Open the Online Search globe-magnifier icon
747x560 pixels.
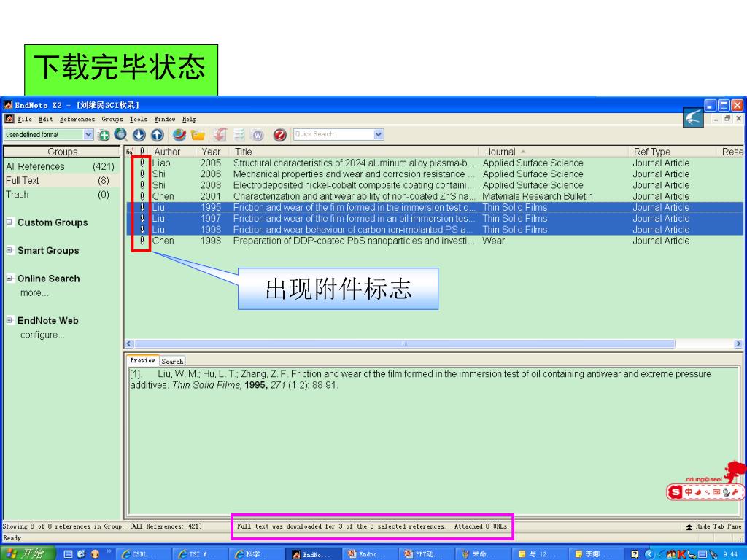click(x=120, y=135)
